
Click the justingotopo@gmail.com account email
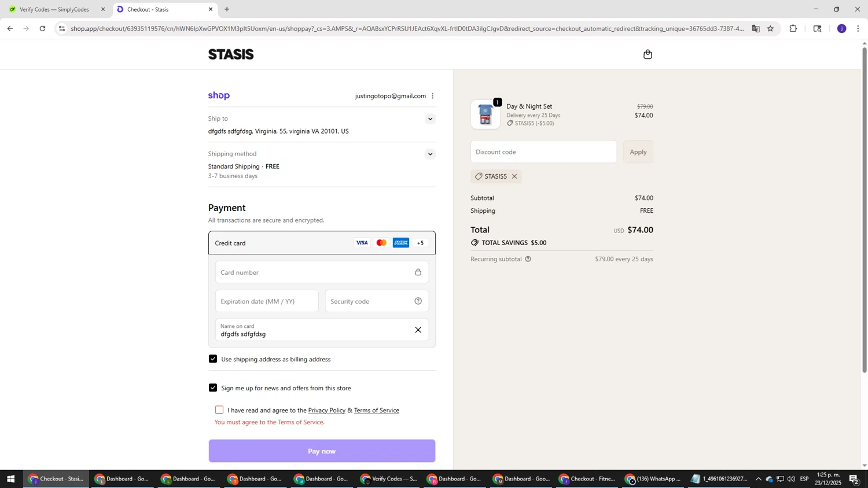pyautogui.click(x=390, y=96)
